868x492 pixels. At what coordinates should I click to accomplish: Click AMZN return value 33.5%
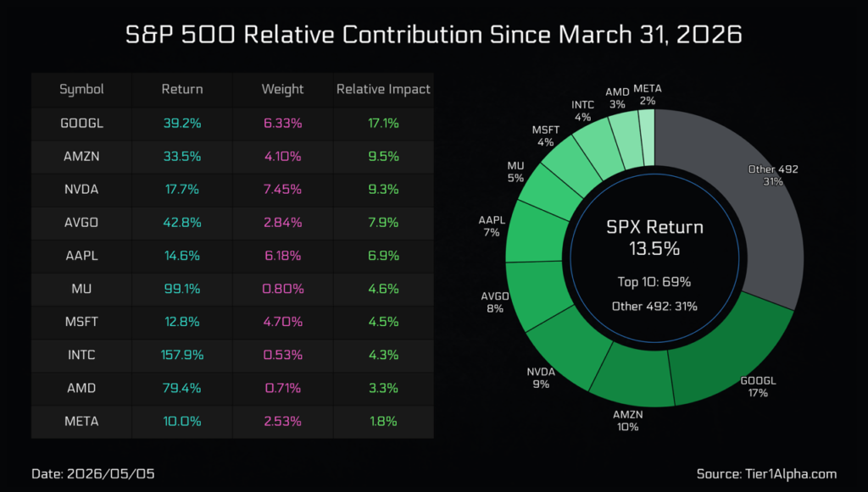click(x=182, y=157)
